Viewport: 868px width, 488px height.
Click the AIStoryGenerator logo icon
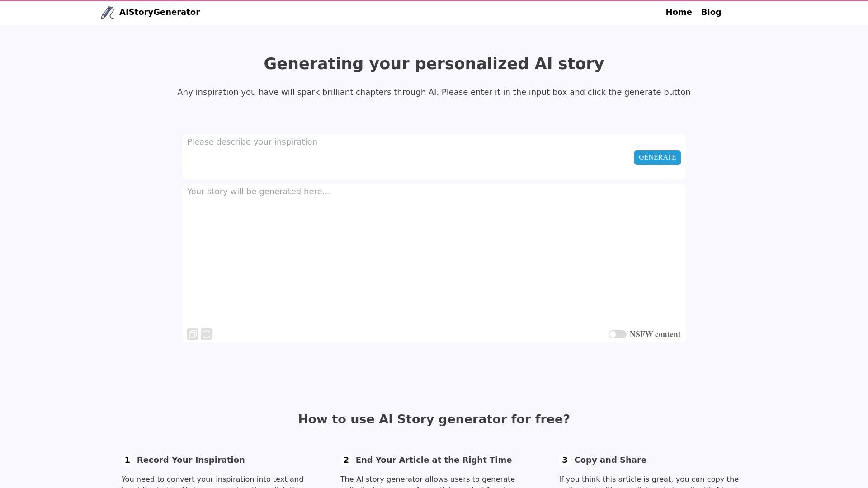click(x=107, y=12)
